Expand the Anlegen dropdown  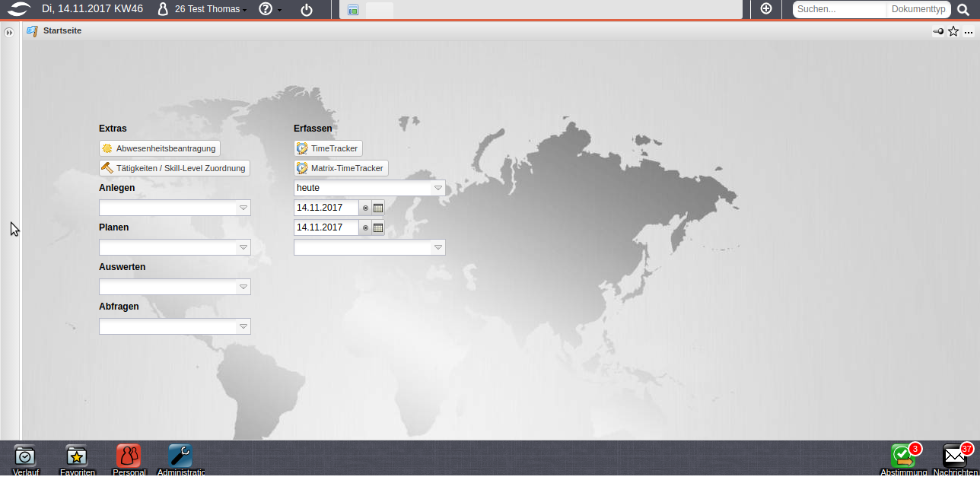click(243, 208)
